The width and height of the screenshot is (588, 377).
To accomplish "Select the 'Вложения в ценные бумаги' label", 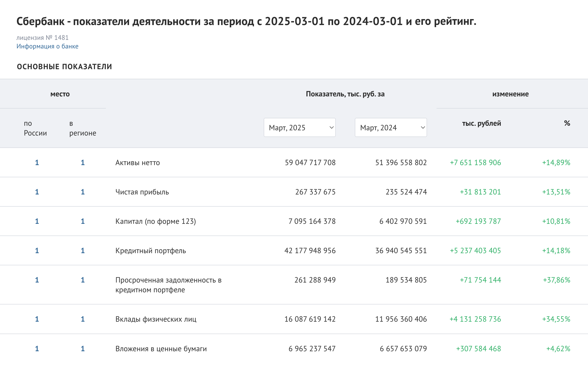I will [x=161, y=349].
